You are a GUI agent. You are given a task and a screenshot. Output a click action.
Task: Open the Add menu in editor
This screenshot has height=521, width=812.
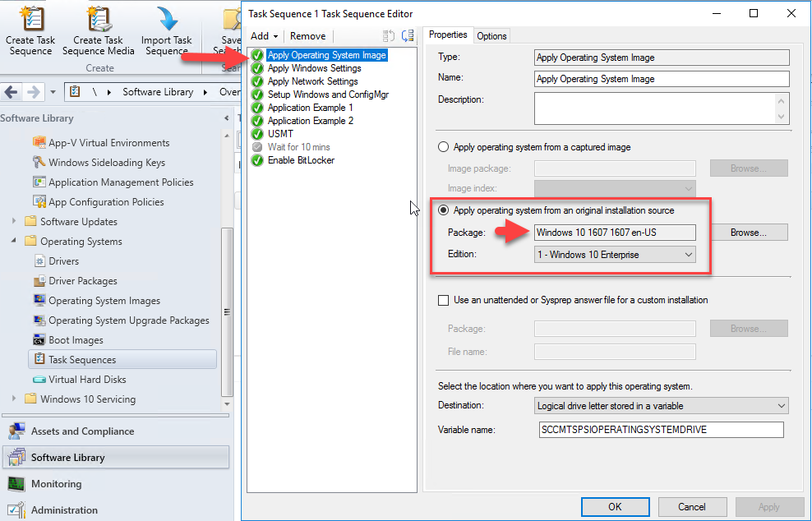coord(265,36)
